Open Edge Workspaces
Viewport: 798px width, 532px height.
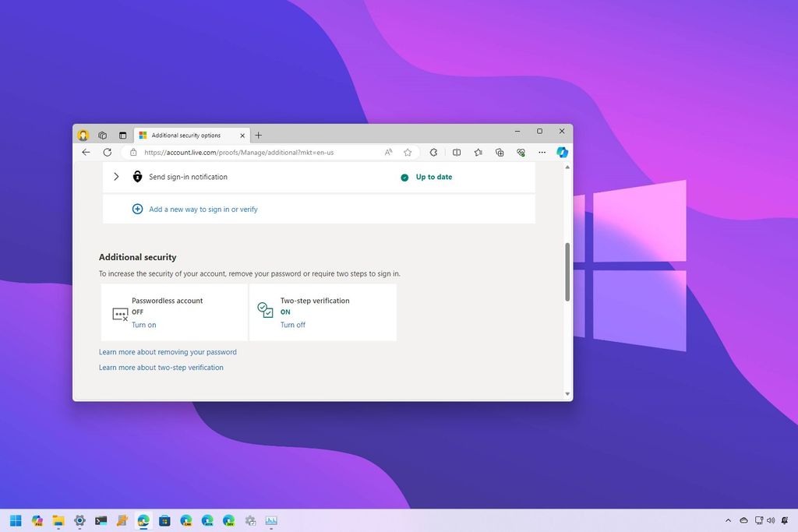click(102, 135)
